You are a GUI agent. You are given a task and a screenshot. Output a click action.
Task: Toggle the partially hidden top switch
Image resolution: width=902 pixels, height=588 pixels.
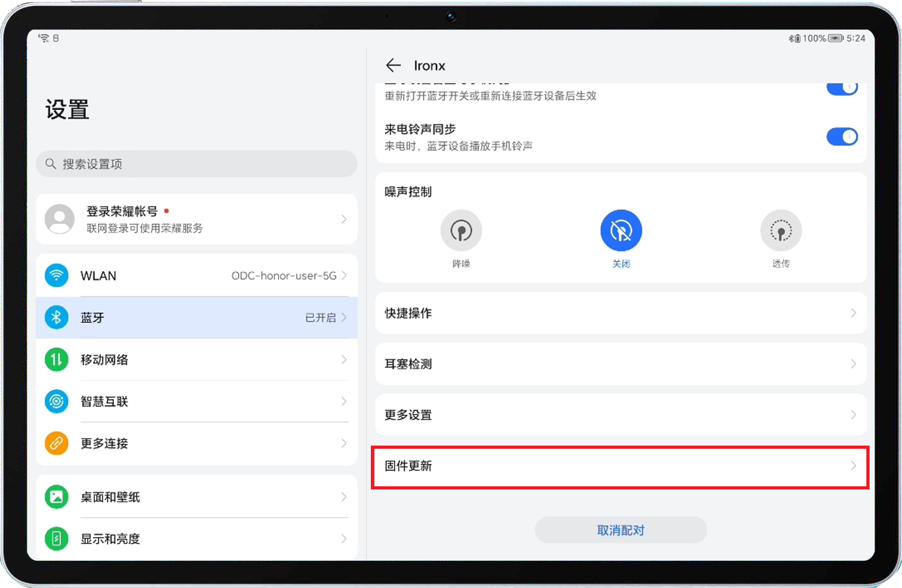tap(842, 88)
